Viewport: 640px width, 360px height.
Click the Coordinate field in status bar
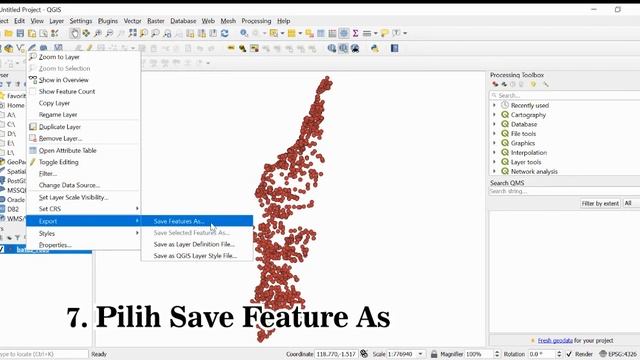(x=336, y=354)
